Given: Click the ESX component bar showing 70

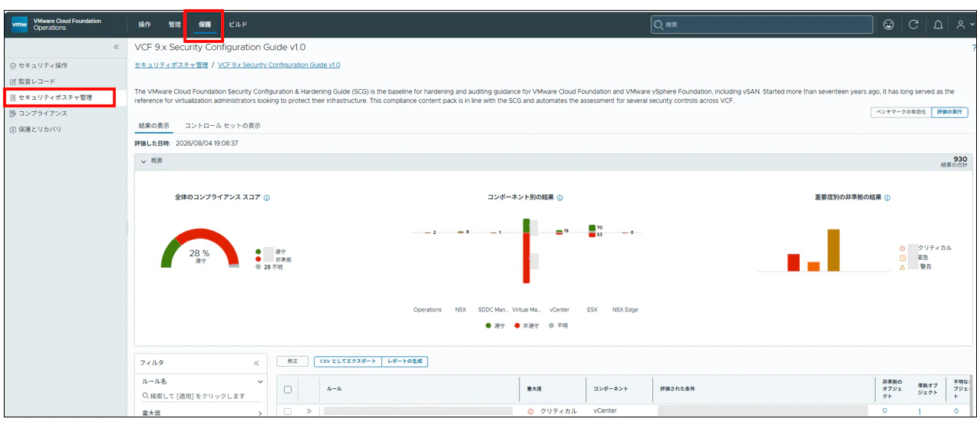Looking at the screenshot, I should coord(592,231).
